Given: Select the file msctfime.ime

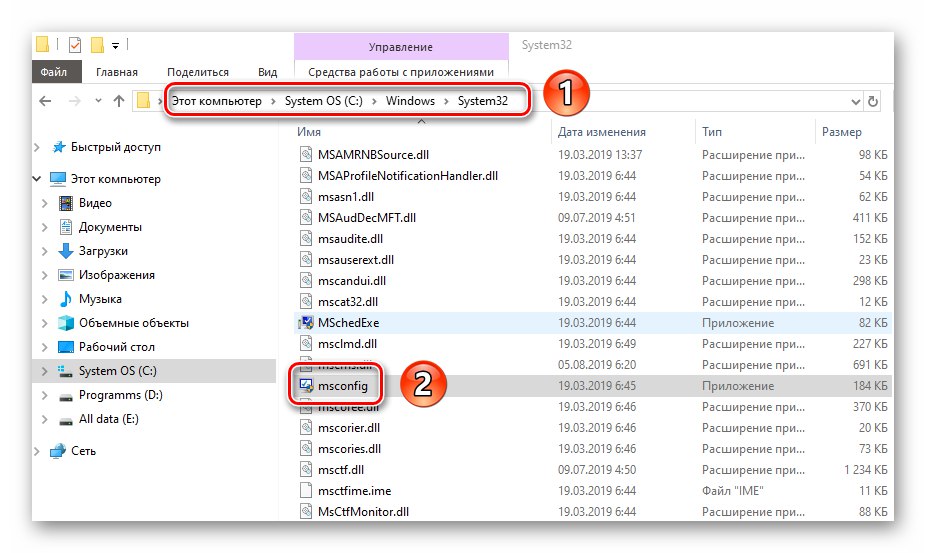Looking at the screenshot, I should [x=354, y=491].
